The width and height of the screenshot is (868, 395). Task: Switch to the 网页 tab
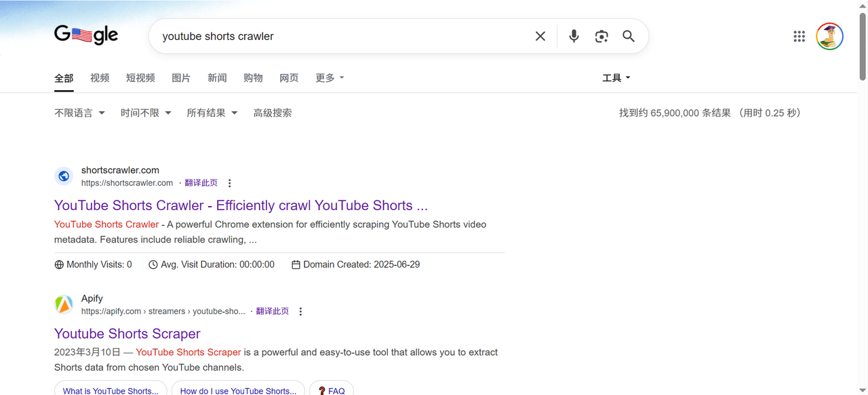click(x=289, y=78)
